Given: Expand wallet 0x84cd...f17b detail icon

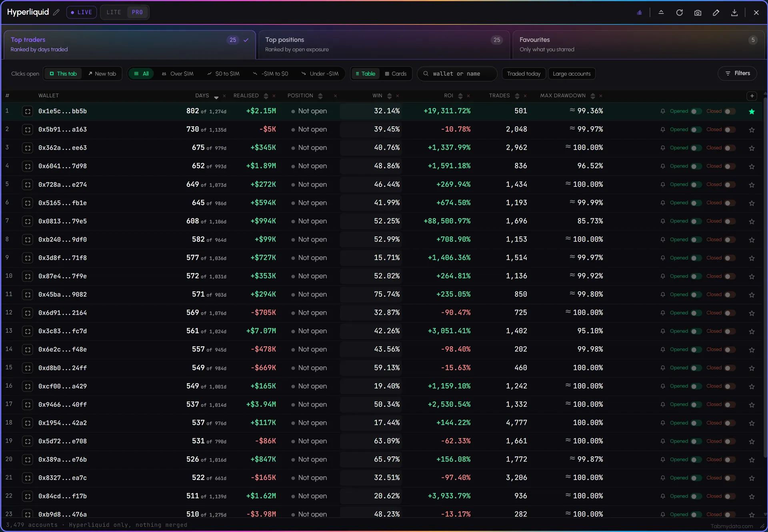Looking at the screenshot, I should [28, 496].
